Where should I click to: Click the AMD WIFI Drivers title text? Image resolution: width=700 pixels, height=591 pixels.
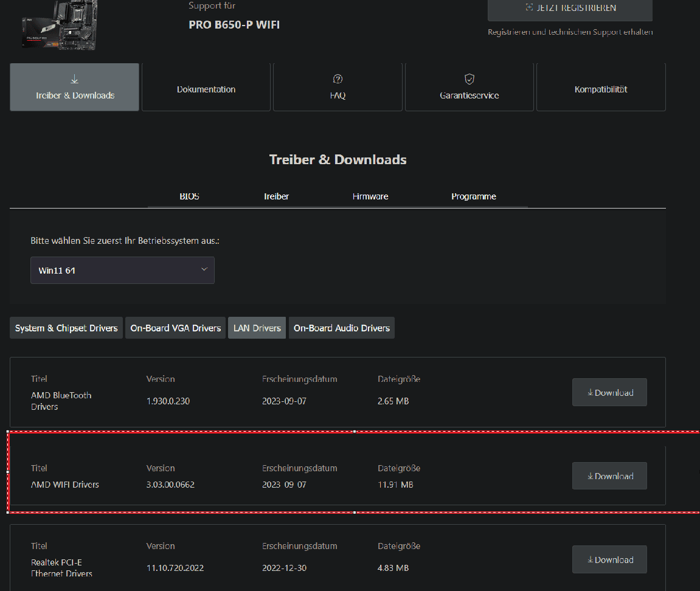click(x=64, y=485)
